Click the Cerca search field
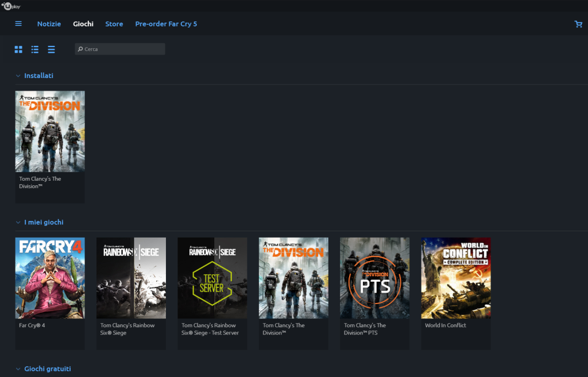 coord(120,49)
